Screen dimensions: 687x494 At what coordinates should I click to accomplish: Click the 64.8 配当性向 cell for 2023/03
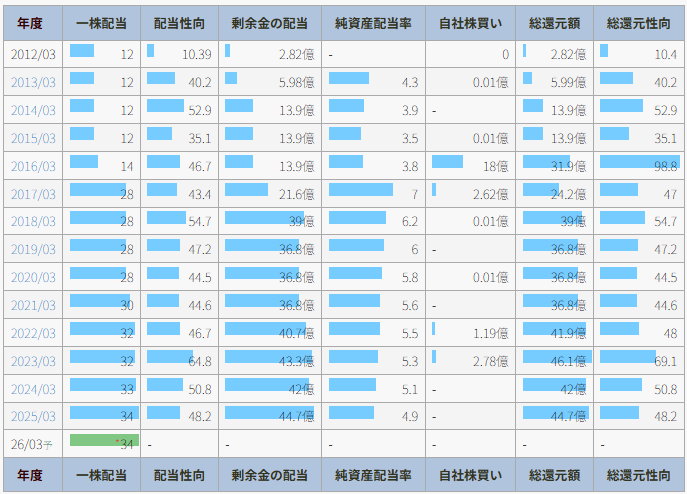tap(180, 361)
